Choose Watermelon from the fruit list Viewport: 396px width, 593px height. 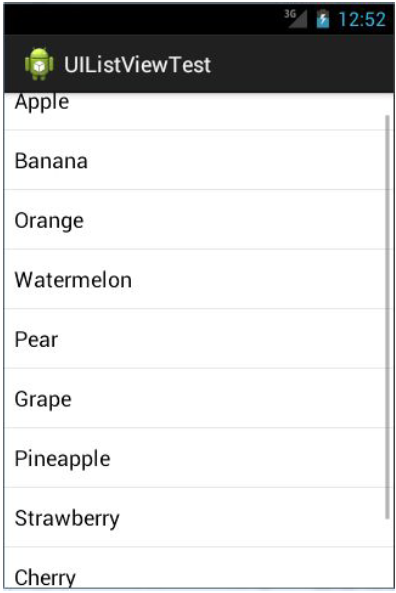point(197,279)
